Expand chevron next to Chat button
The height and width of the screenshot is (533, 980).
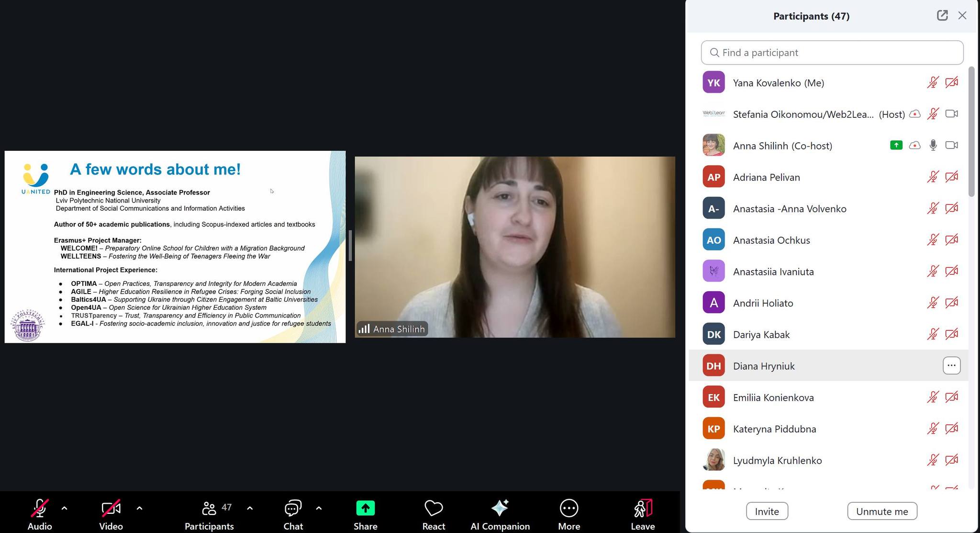pyautogui.click(x=319, y=508)
